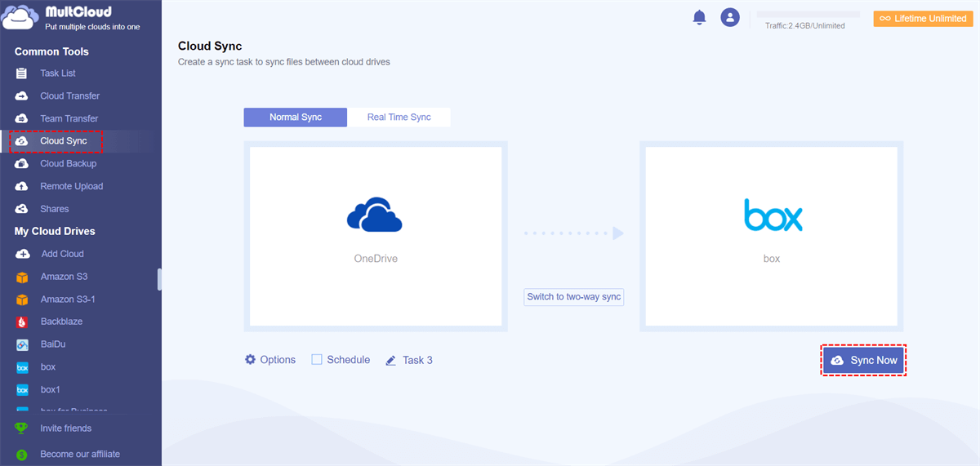Switch to the Normal Sync tab
Viewport: 980px width, 466px height.
[x=296, y=118]
